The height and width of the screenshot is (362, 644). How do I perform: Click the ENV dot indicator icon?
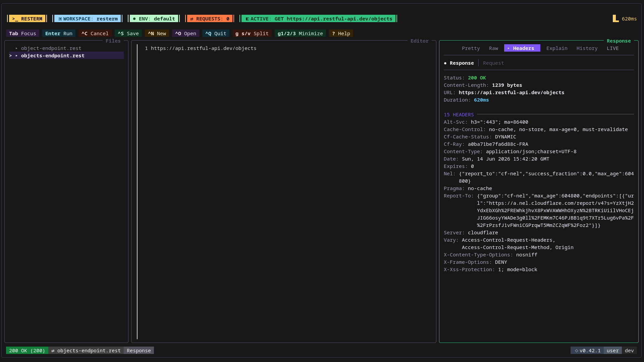point(135,19)
